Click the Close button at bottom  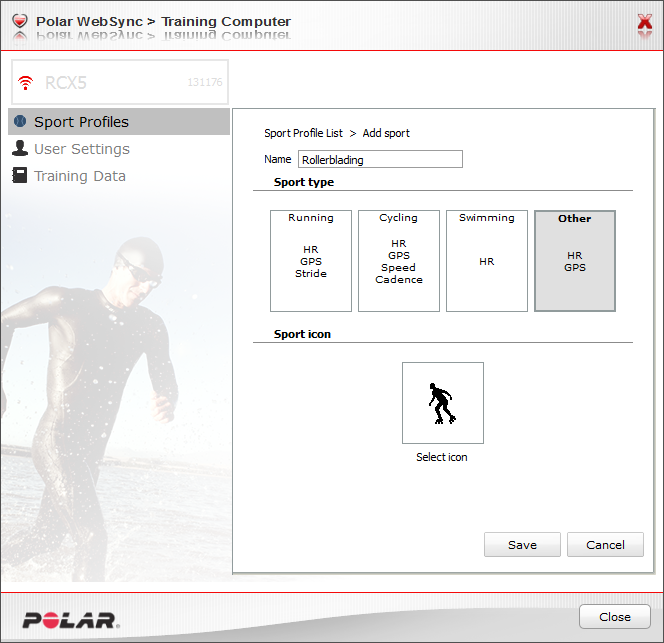pyautogui.click(x=614, y=617)
